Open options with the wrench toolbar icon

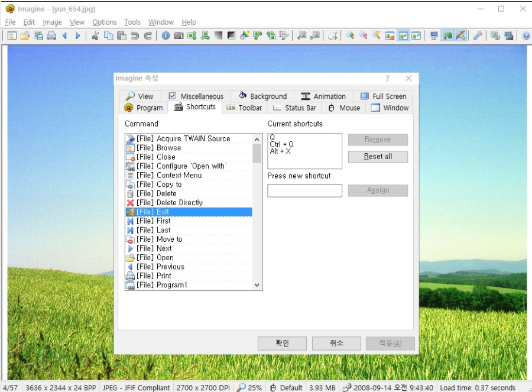pyautogui.click(x=478, y=35)
